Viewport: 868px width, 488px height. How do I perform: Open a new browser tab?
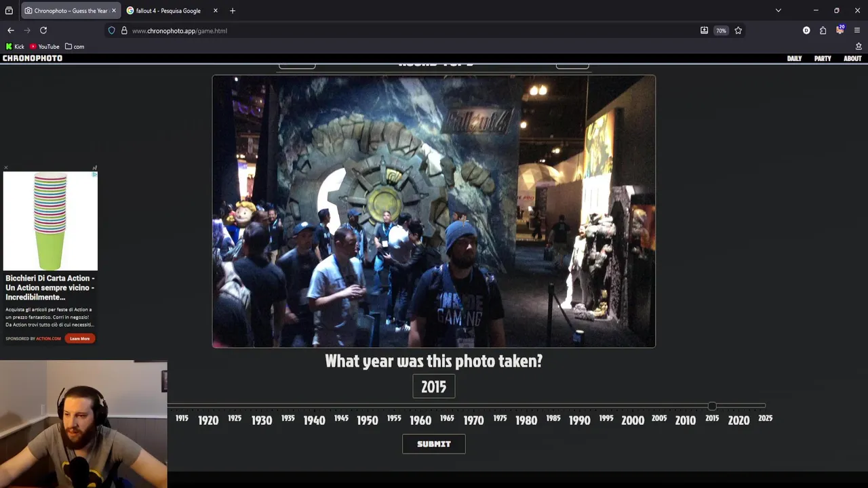tap(233, 11)
